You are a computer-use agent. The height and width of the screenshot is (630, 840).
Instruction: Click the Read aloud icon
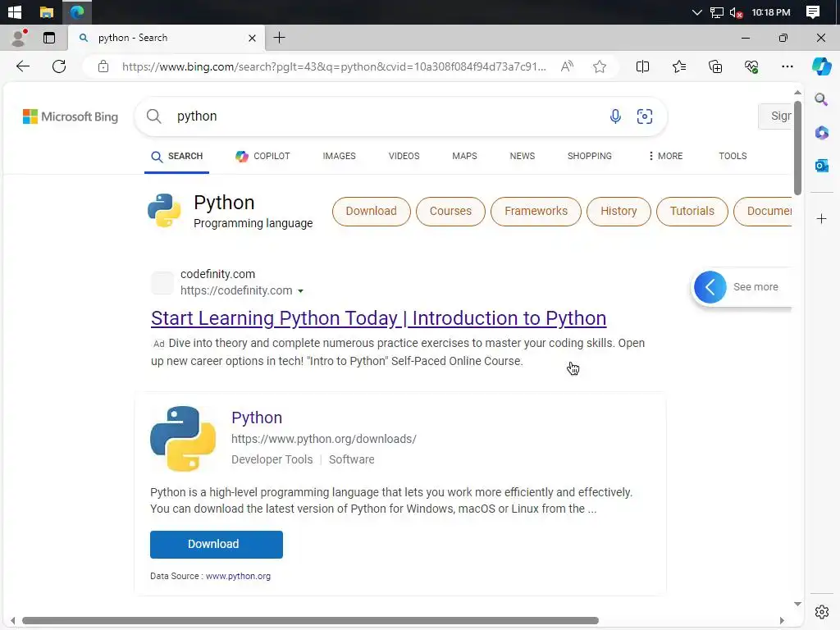pos(567,66)
